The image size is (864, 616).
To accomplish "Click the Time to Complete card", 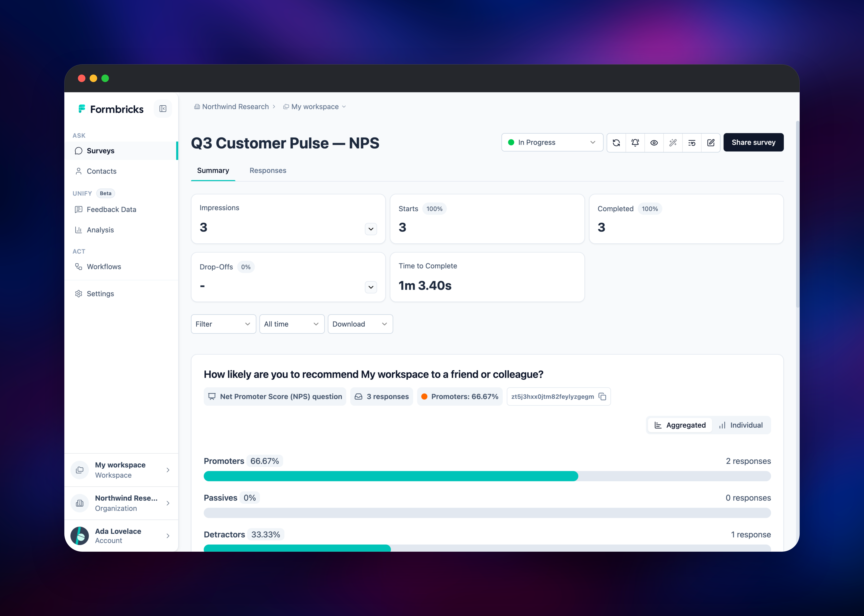I will [487, 277].
